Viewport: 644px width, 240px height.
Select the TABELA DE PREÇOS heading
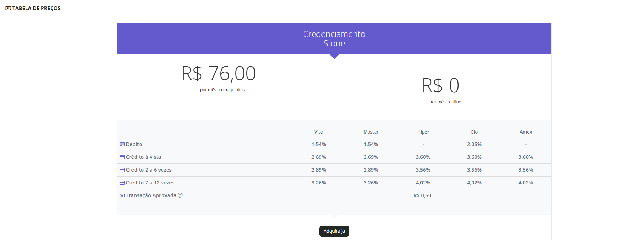[36, 8]
